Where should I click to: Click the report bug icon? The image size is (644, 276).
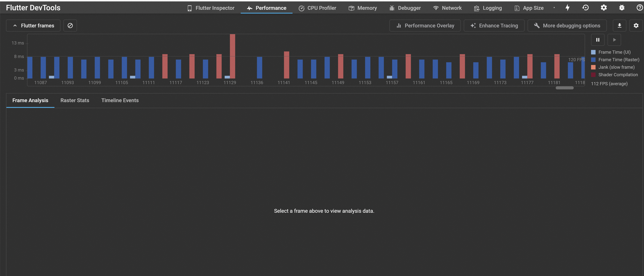[x=622, y=8]
